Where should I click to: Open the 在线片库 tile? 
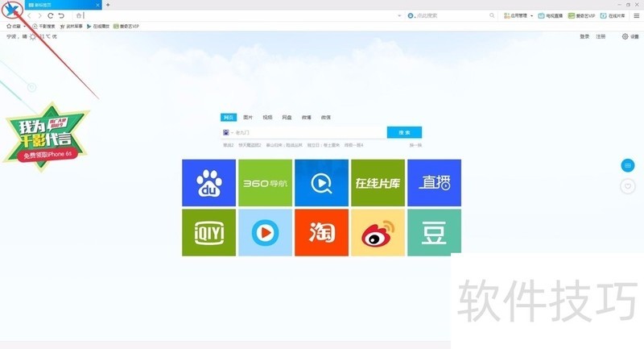pyautogui.click(x=378, y=183)
